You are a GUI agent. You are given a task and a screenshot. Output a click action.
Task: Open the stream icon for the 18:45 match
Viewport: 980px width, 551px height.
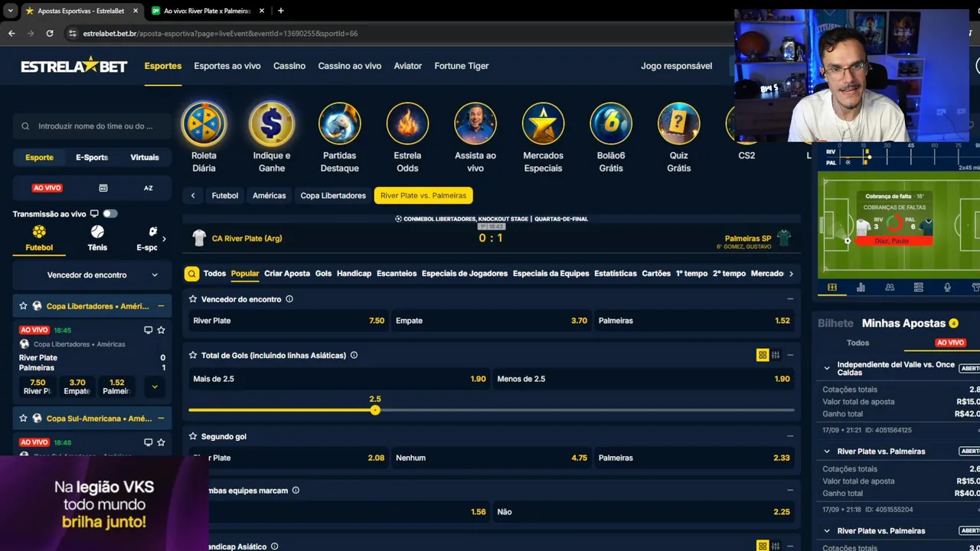click(149, 331)
